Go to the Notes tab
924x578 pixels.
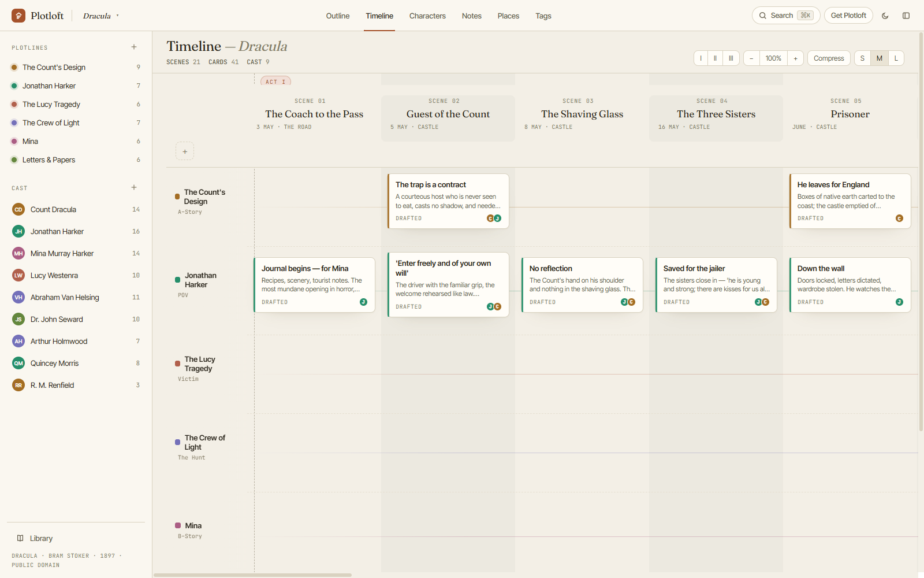click(472, 16)
